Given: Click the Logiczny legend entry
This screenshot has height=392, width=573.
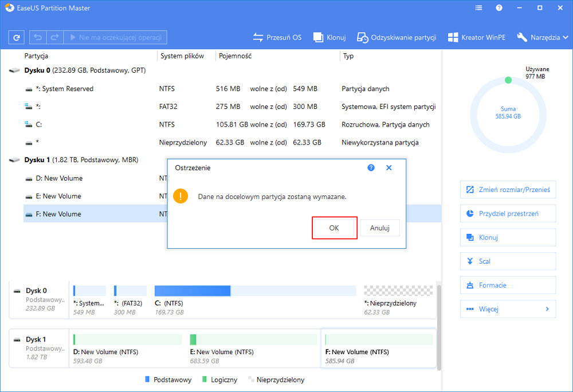Looking at the screenshot, I should tap(219, 379).
